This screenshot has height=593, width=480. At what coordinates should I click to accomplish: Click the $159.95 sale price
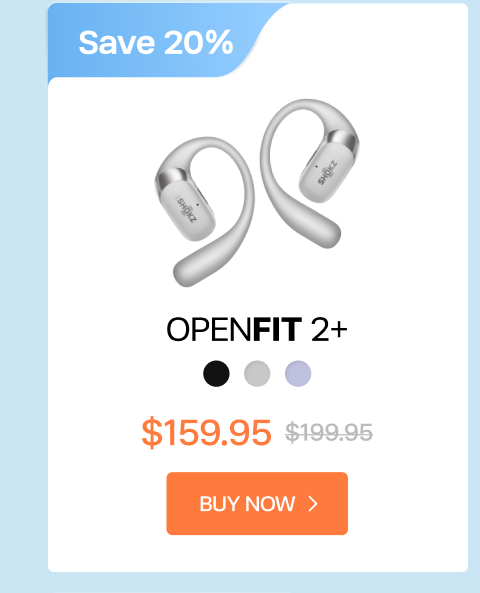click(207, 432)
